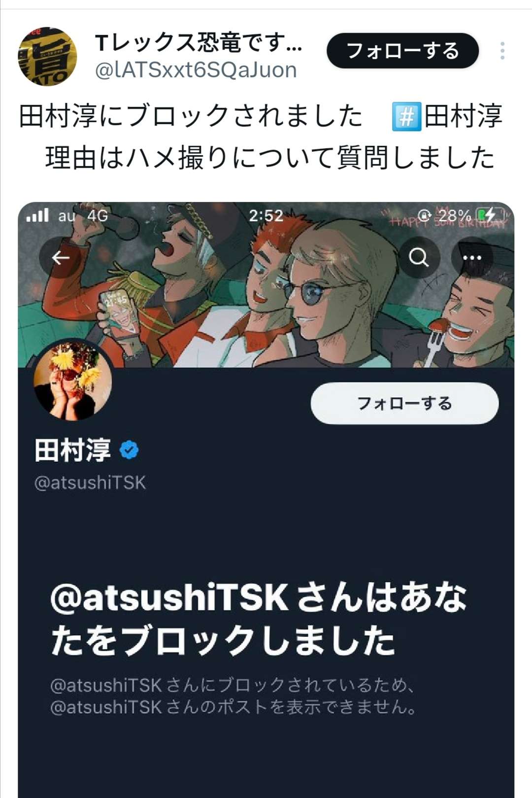Click the 田村淳 profile display name
The height and width of the screenshot is (798, 532).
pos(72,450)
